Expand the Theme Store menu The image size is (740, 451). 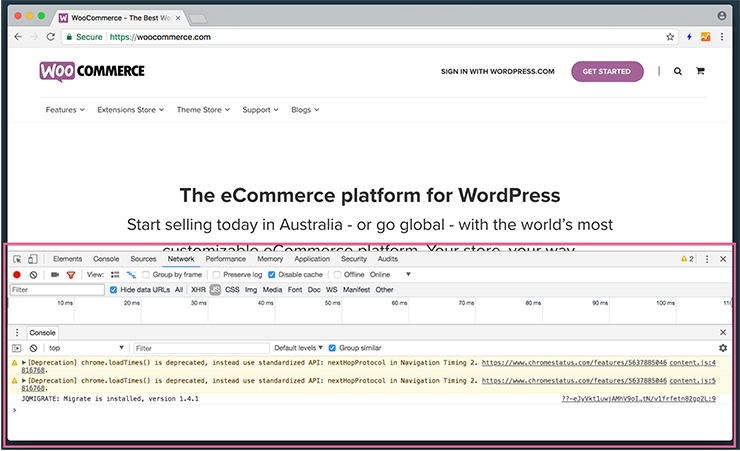coord(203,110)
